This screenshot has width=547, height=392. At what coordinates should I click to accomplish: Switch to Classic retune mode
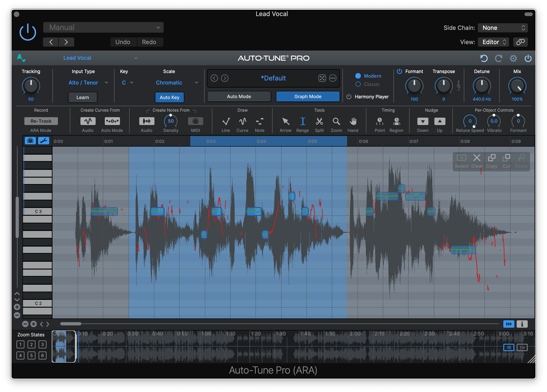click(358, 84)
